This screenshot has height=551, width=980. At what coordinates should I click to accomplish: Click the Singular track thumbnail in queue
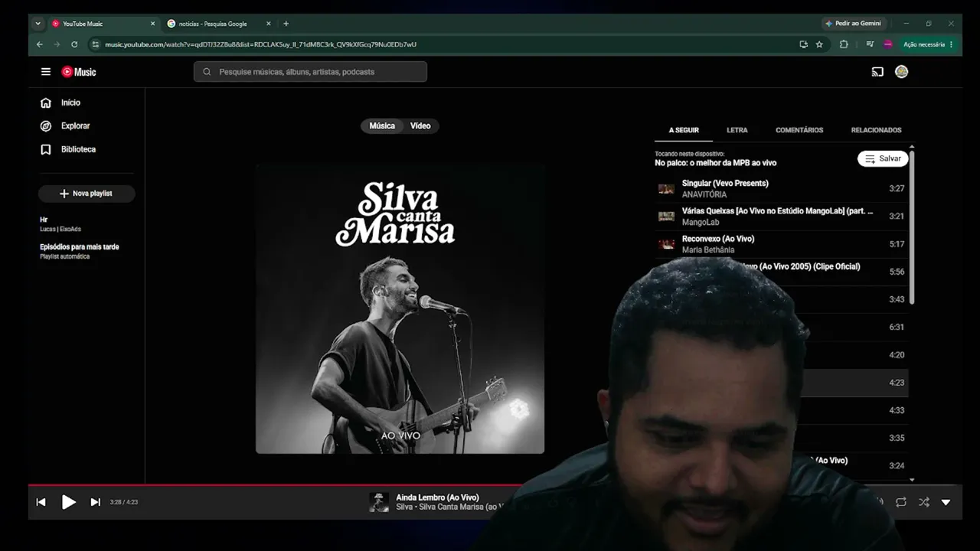tap(666, 188)
